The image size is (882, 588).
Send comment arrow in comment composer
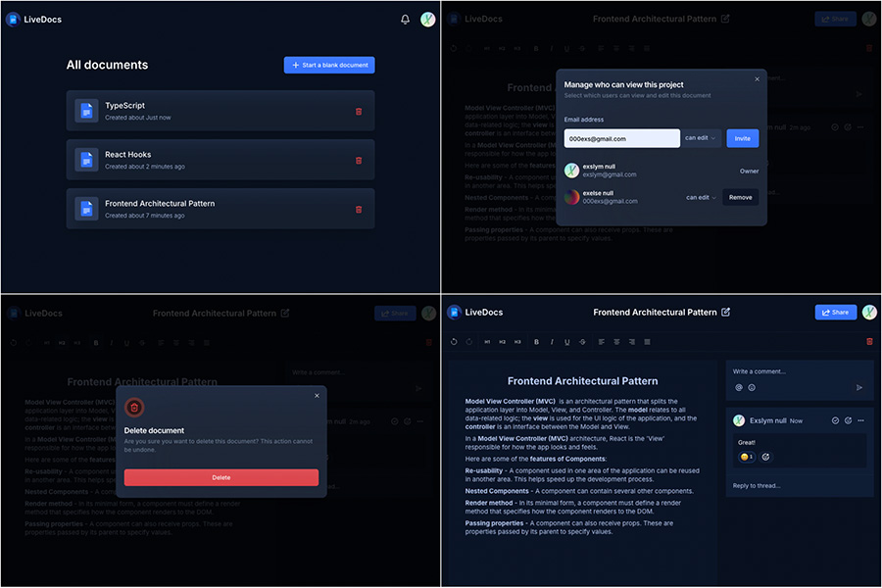pos(858,387)
